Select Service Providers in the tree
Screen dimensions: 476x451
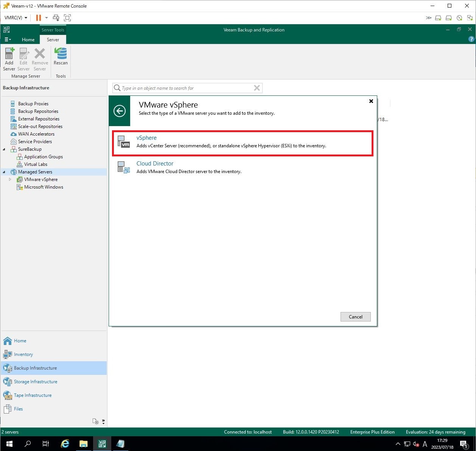pos(35,142)
